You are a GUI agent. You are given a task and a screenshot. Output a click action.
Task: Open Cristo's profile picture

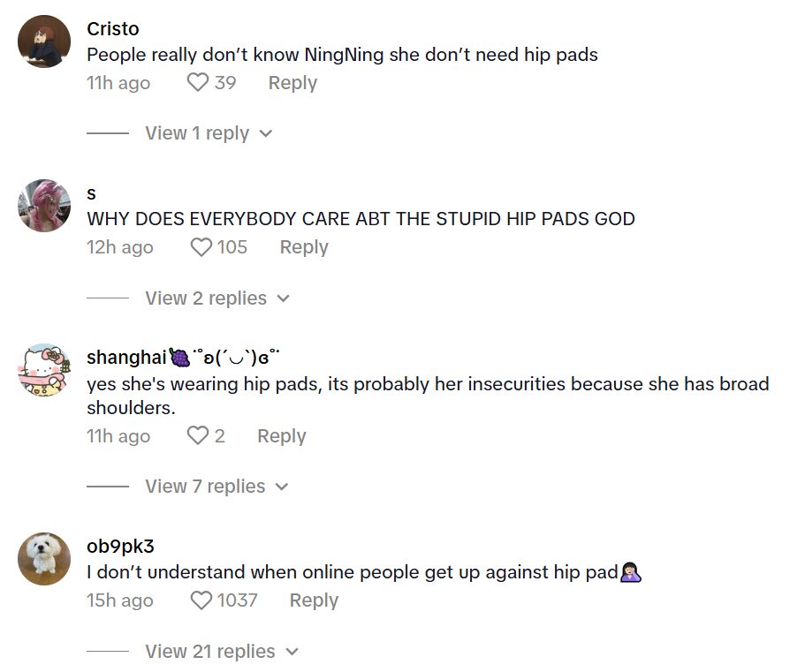pyautogui.click(x=44, y=42)
